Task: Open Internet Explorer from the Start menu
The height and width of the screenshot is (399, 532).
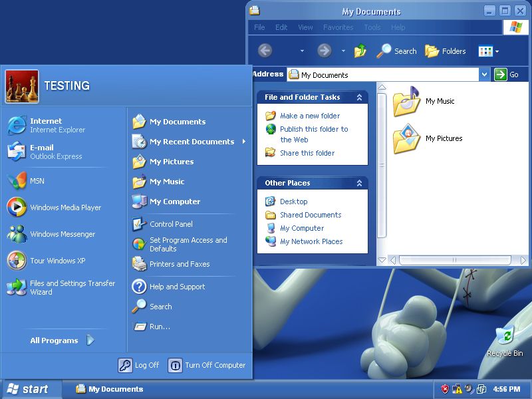Action: pos(47,125)
